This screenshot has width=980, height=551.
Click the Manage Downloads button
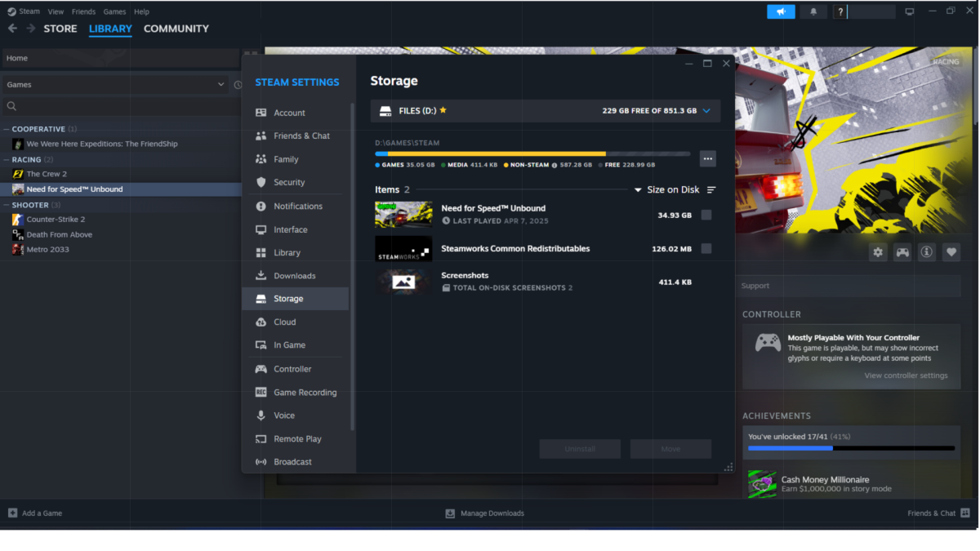(x=485, y=513)
